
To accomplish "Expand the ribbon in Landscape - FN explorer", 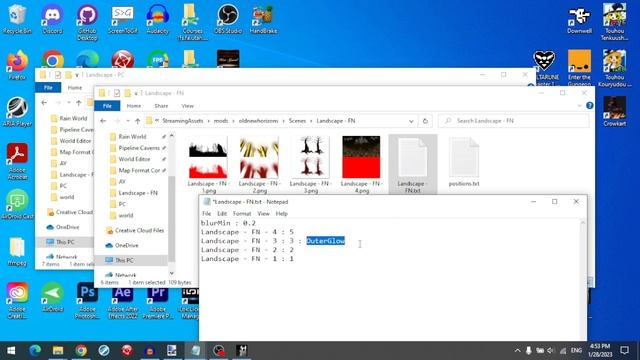I will (579, 106).
